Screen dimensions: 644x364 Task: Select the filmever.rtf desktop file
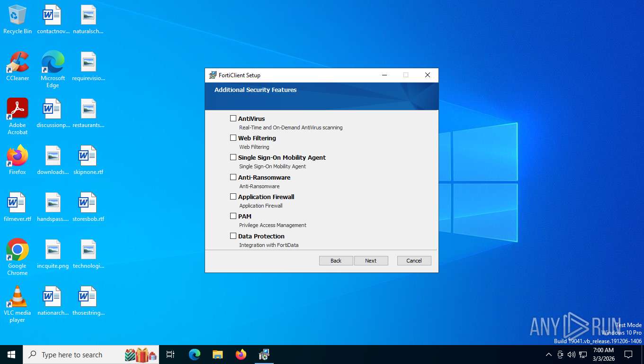[x=18, y=207]
